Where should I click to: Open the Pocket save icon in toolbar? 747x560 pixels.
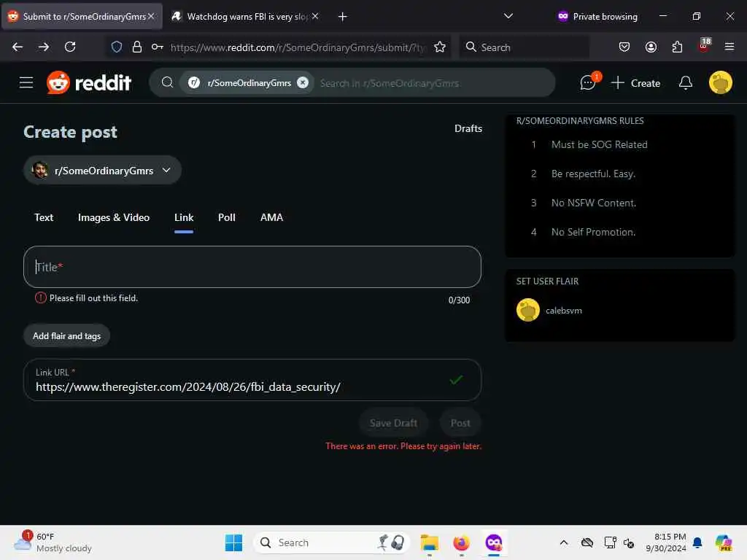pyautogui.click(x=624, y=47)
